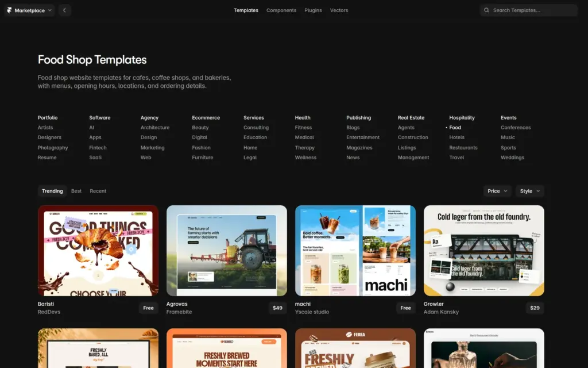This screenshot has height=368, width=588.
Task: Open the Framebite creator link
Action: (179, 312)
